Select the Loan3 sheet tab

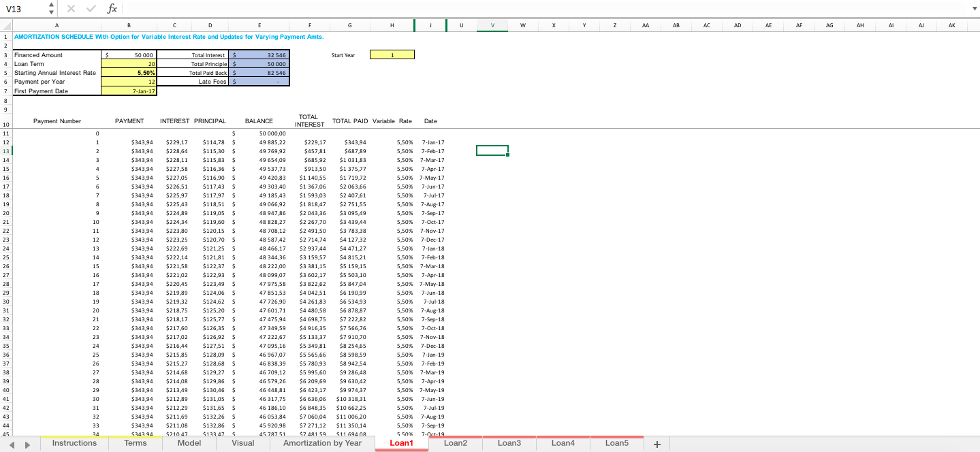pyautogui.click(x=509, y=443)
